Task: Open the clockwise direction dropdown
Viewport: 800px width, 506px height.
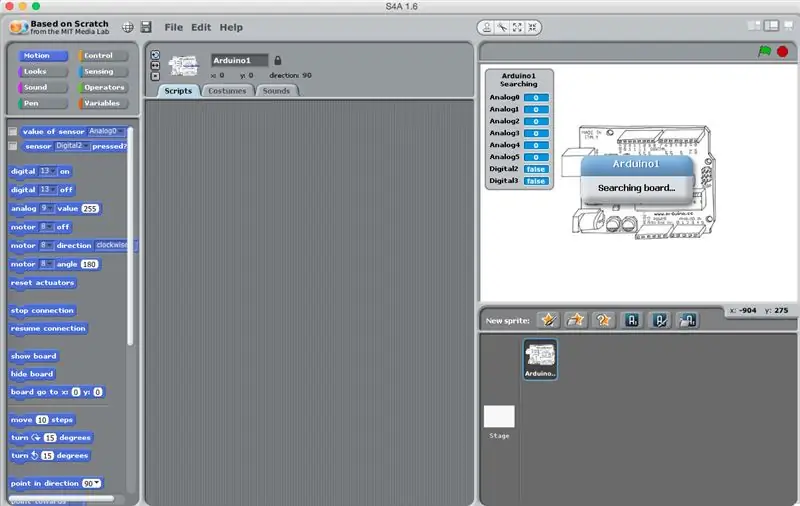Action: (x=114, y=245)
